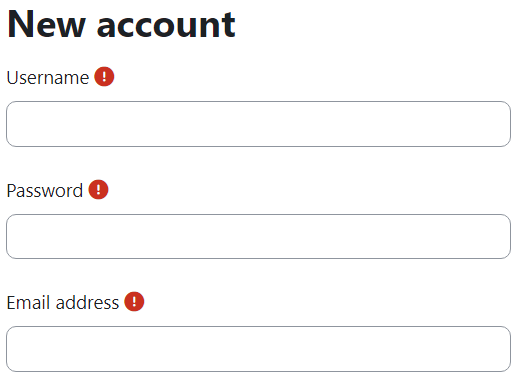Select the red exclamation mark after Username label
This screenshot has width=521, height=380.
point(104,77)
